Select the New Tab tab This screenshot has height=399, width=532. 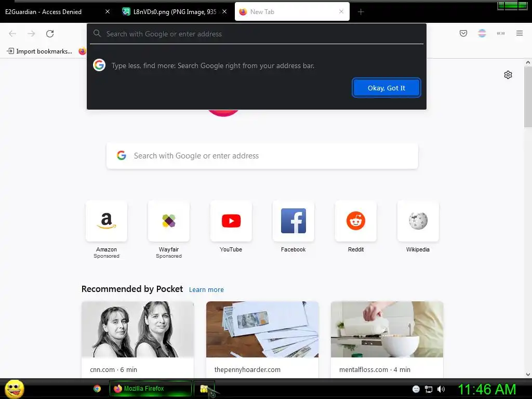click(292, 12)
